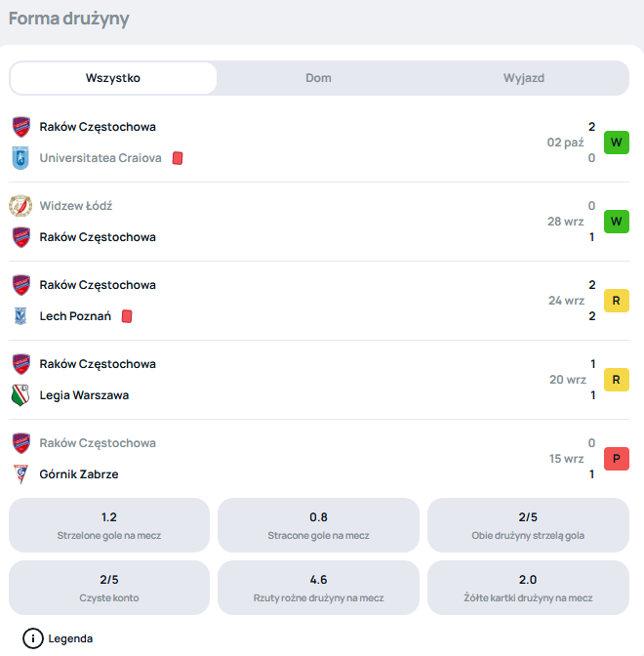Click the Legia Warszawa club crest

[x=20, y=395]
